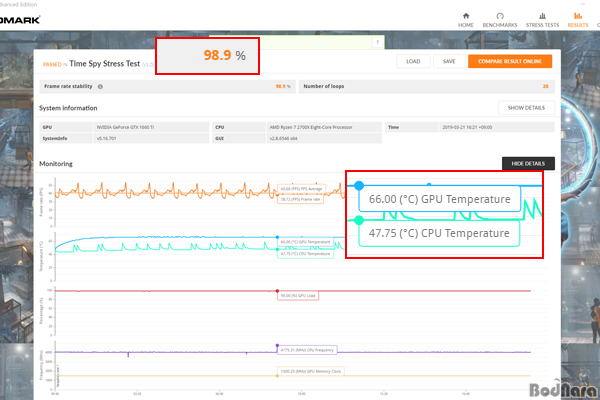
Task: Click the GPU Temperature marker on small graph
Action: point(277,237)
